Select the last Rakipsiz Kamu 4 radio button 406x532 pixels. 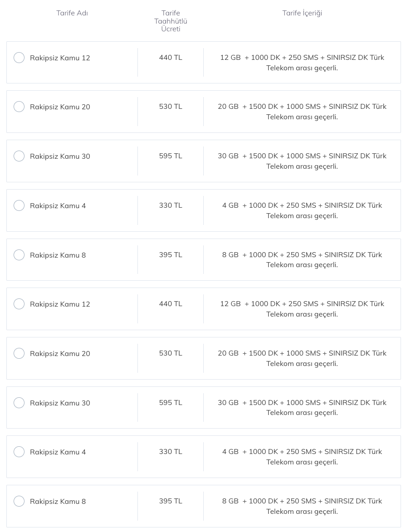pyautogui.click(x=19, y=452)
